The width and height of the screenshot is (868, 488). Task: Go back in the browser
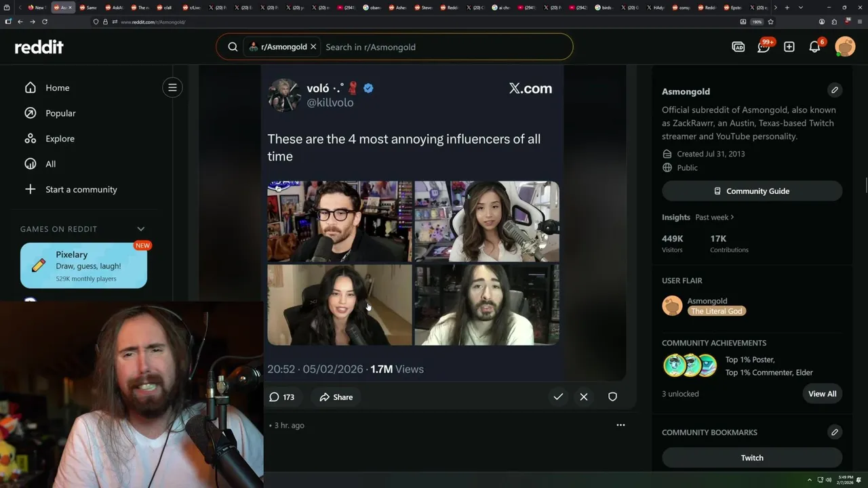pos(20,22)
